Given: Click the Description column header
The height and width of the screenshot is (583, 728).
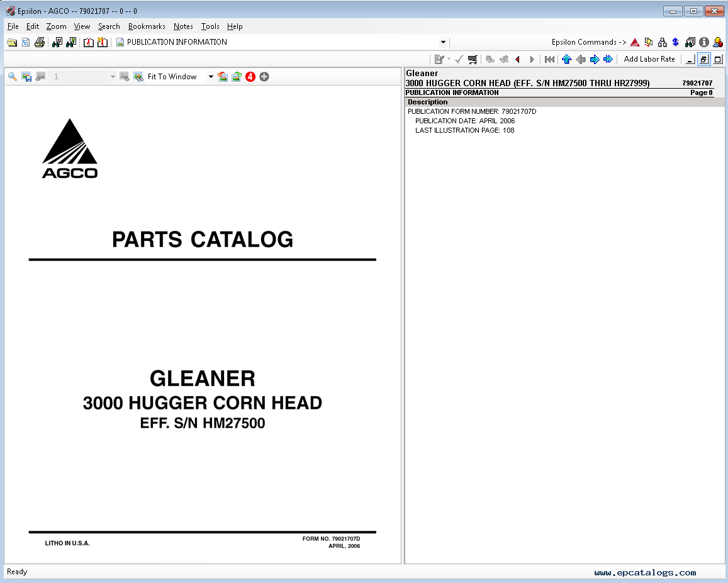Looking at the screenshot, I should [564, 102].
